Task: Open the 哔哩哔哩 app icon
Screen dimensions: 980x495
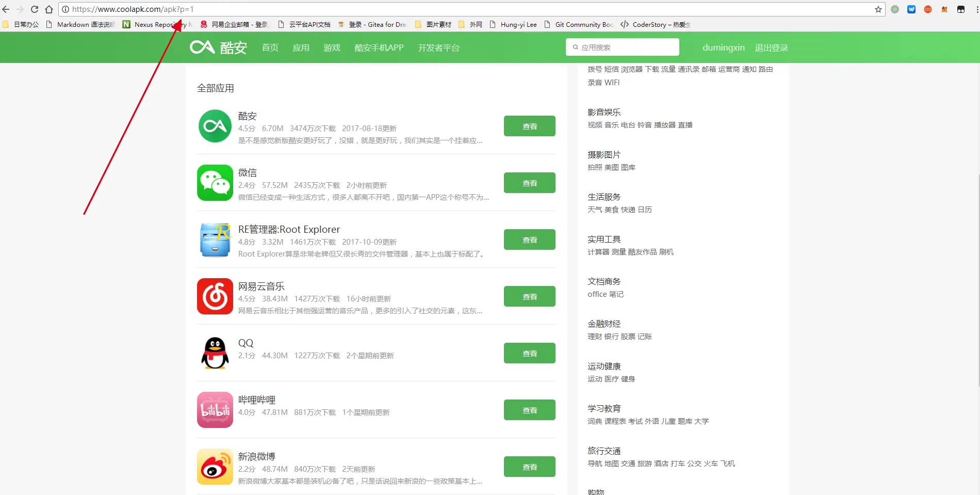Action: tap(215, 410)
